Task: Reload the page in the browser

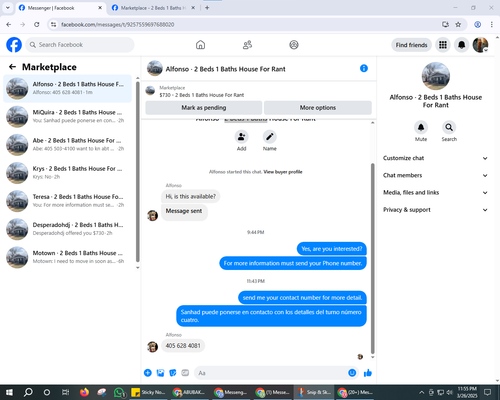Action: 37,24
